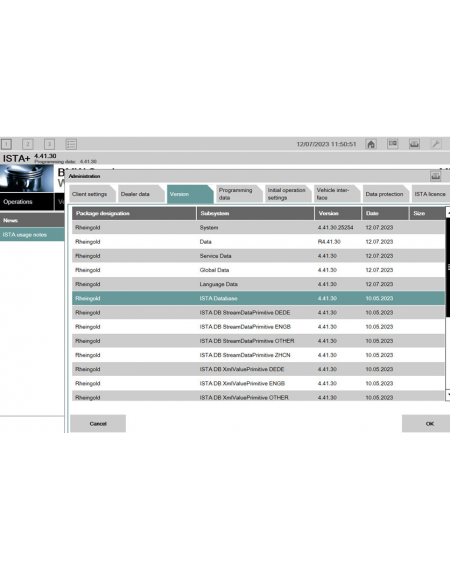Select session box number 2

coord(28,144)
